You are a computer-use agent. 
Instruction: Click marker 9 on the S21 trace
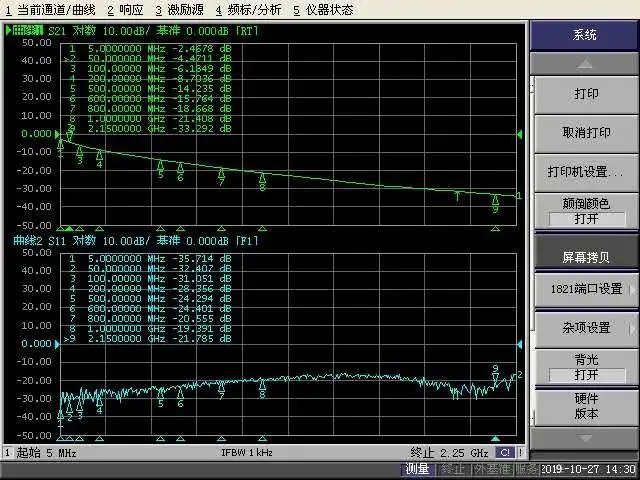click(495, 203)
